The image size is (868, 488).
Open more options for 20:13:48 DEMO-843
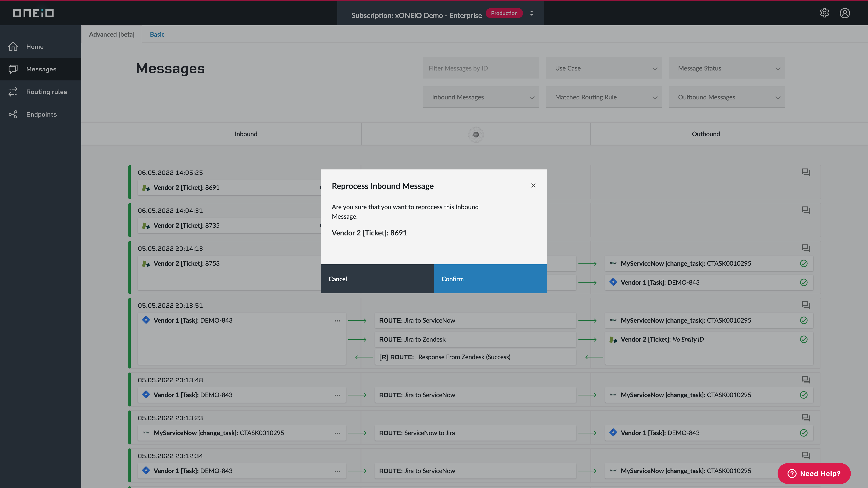point(337,395)
